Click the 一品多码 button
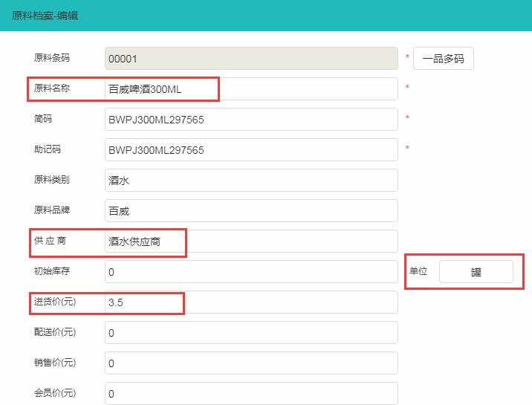The image size is (532, 405). [443, 59]
